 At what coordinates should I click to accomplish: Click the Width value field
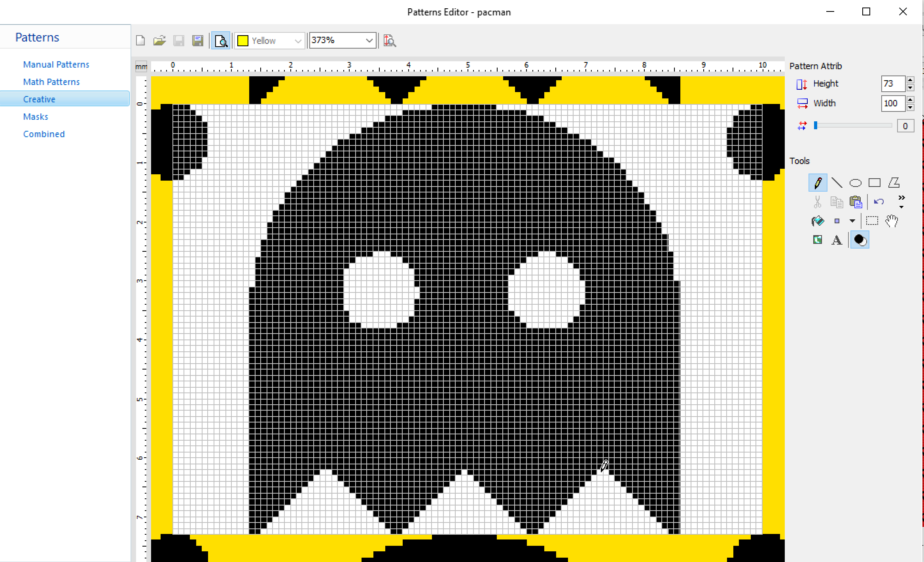pos(893,103)
